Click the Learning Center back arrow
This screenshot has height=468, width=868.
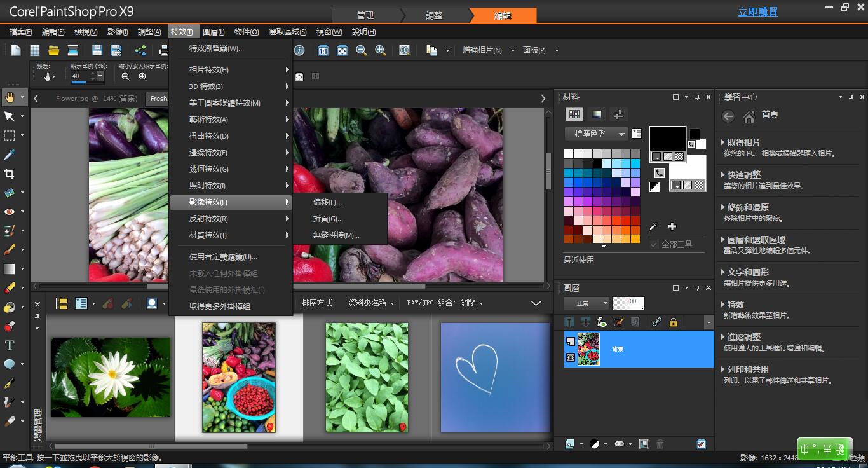[x=728, y=116]
